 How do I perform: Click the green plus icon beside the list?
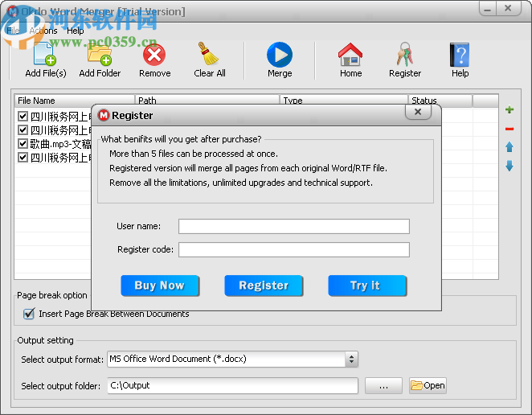coord(509,109)
